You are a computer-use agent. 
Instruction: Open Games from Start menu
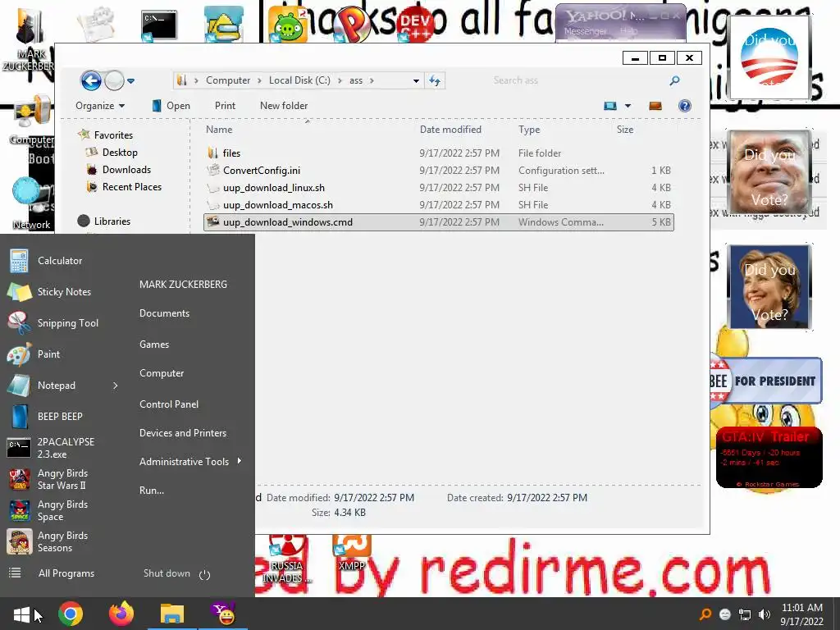point(154,345)
